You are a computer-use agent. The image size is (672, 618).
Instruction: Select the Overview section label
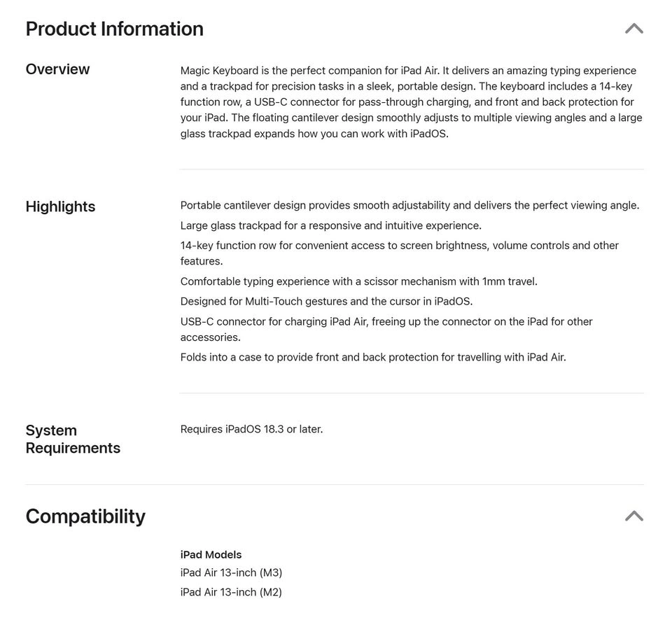(x=57, y=69)
